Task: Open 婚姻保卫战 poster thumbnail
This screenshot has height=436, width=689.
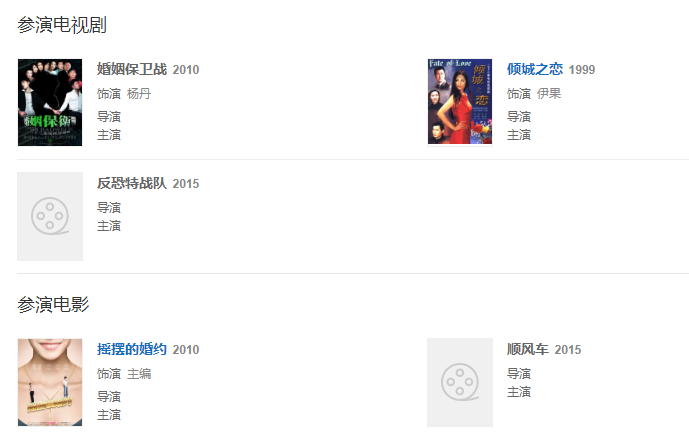Action: point(50,102)
